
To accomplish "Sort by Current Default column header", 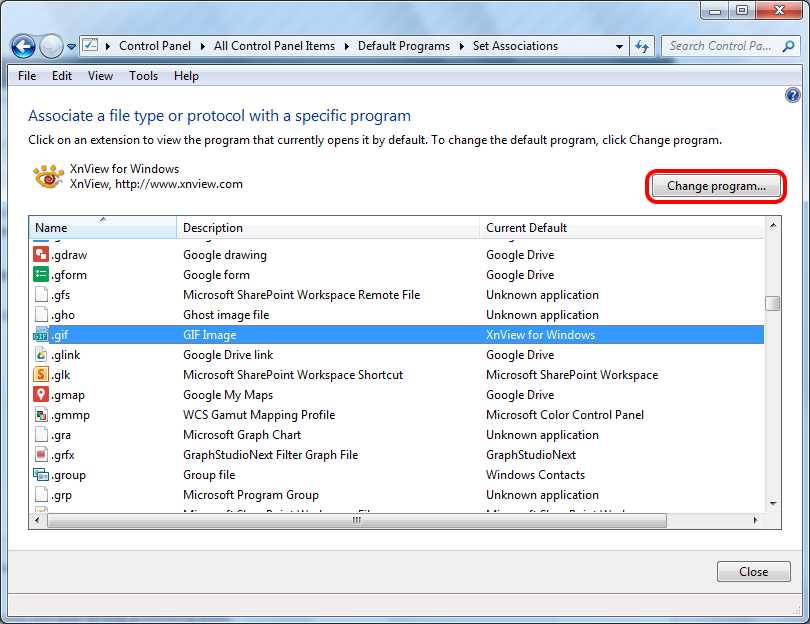I will (x=621, y=228).
